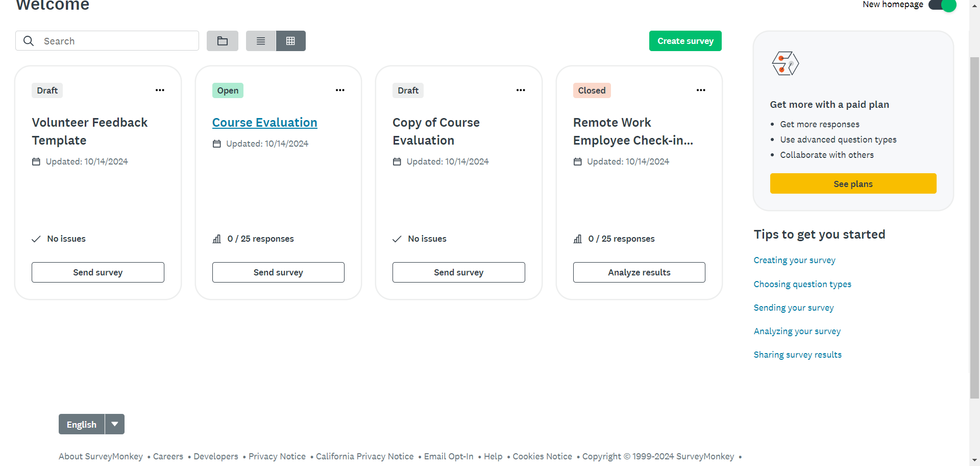980x466 pixels.
Task: Open Remote Work Employee Check-in options menu
Action: click(x=701, y=90)
